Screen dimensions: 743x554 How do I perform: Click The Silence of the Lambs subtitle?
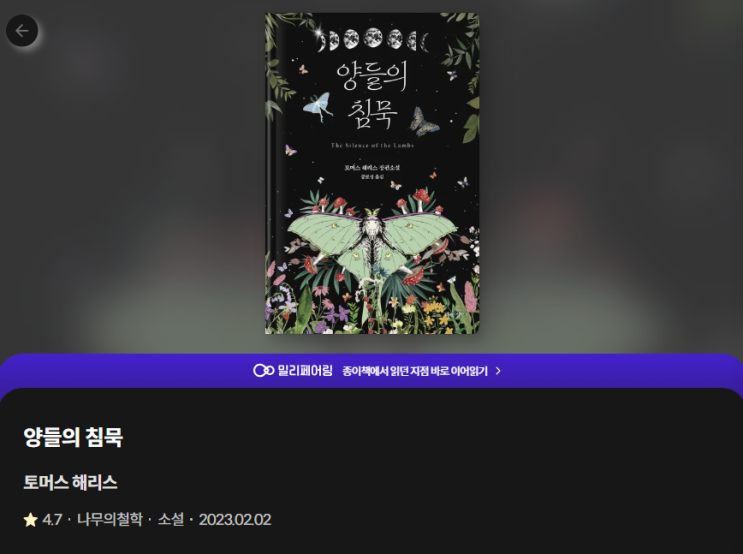pos(372,145)
